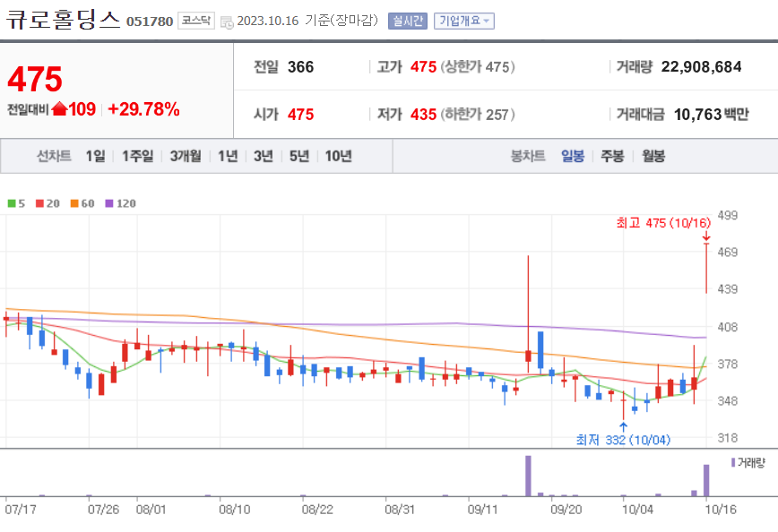Image resolution: width=778 pixels, height=532 pixels.
Task: Switch to 월봉 monthly candle chart
Action: 653,156
